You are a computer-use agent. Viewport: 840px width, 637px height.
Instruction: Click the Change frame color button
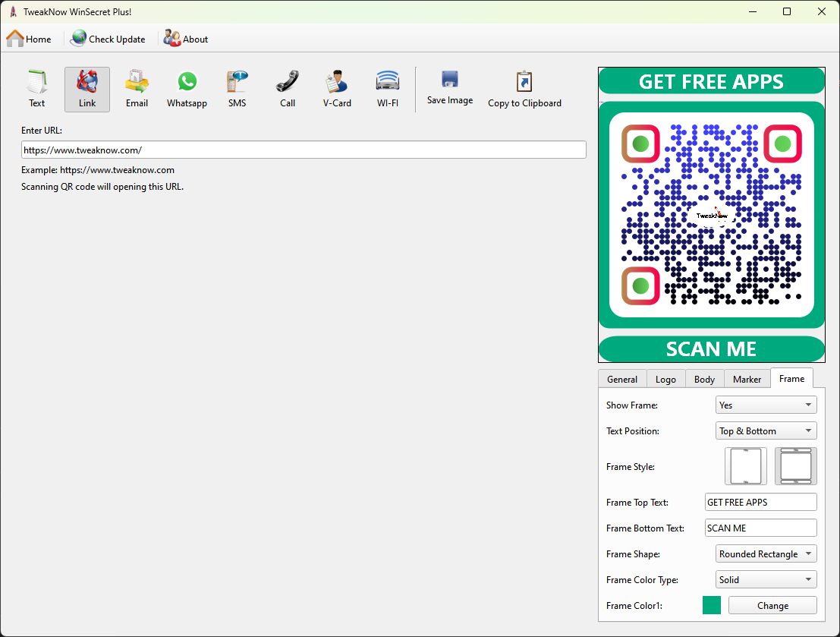tap(772, 605)
